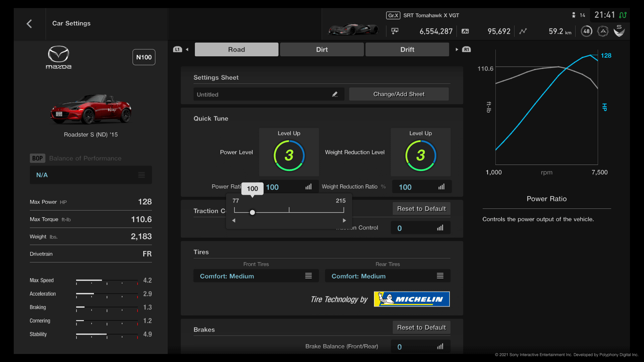Click the mileage points icon beside 95,692
This screenshot has height=362, width=644.
(x=465, y=31)
